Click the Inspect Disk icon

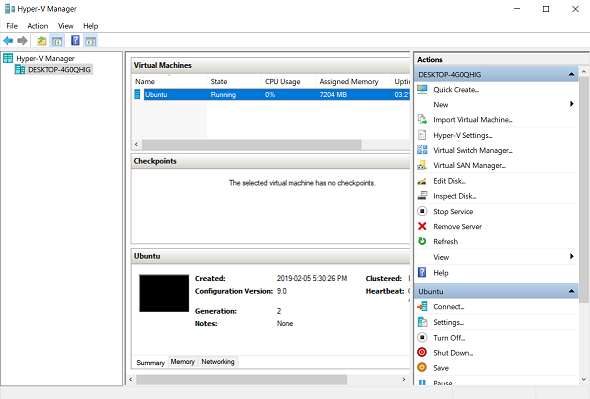point(422,196)
